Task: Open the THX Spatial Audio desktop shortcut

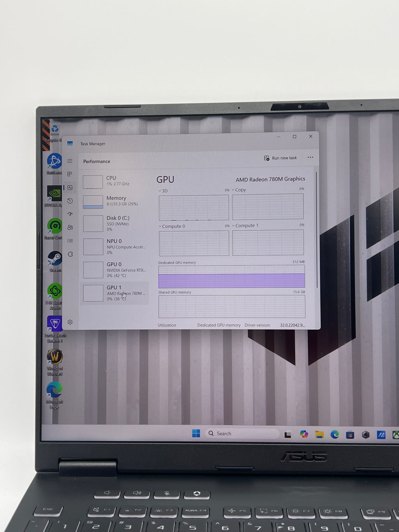Action: pos(55,297)
